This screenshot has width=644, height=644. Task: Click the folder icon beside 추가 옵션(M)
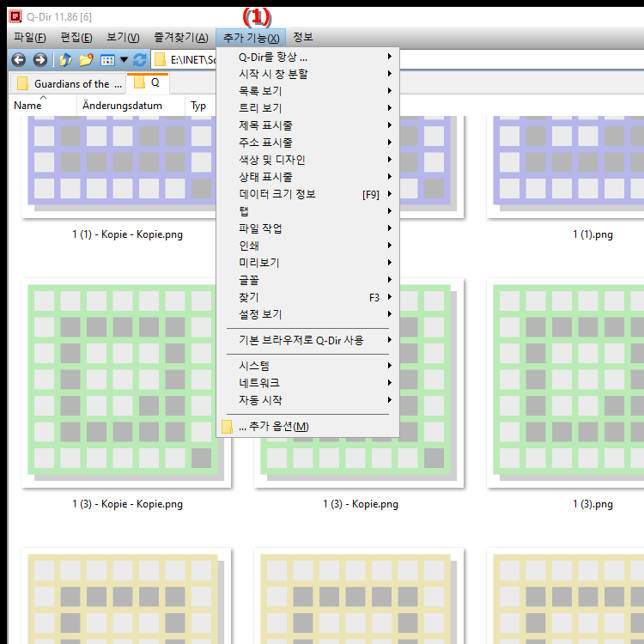pos(228,426)
